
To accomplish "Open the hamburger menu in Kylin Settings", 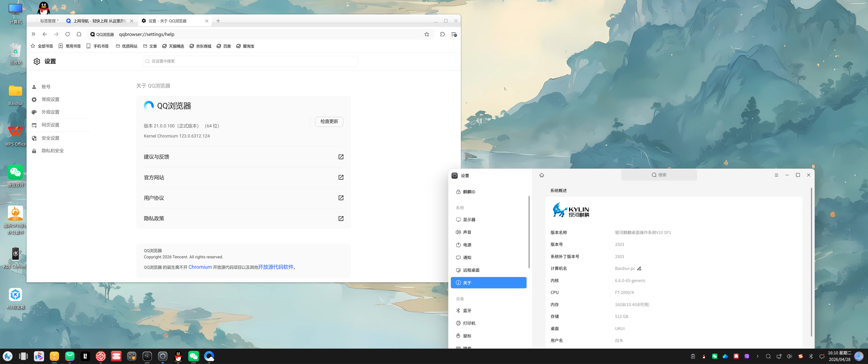I will point(776,175).
